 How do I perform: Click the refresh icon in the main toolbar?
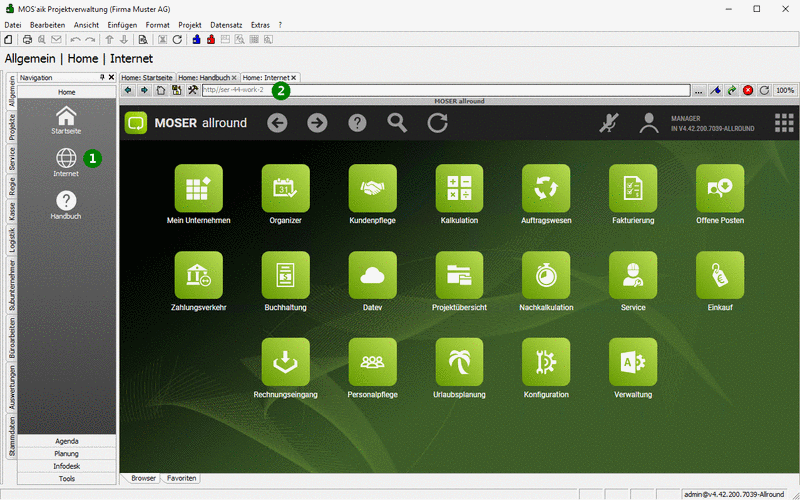[177, 39]
